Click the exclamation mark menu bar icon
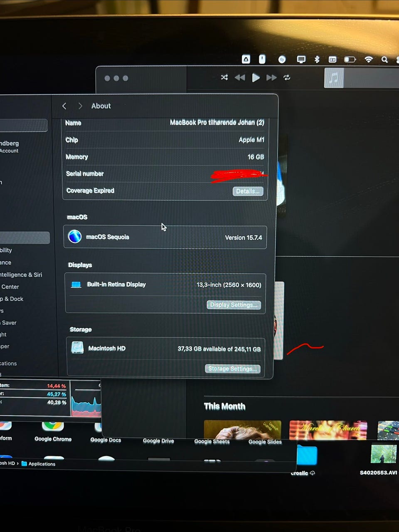 tap(262, 59)
